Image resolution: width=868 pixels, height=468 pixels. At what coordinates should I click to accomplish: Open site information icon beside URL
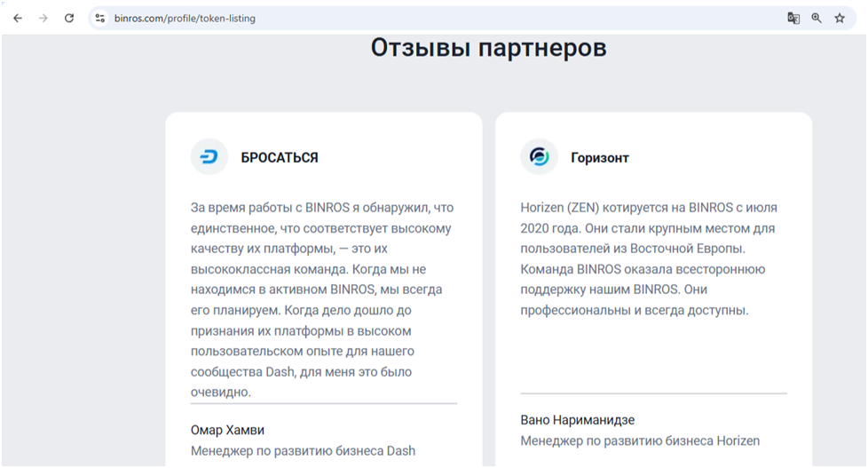tap(100, 18)
